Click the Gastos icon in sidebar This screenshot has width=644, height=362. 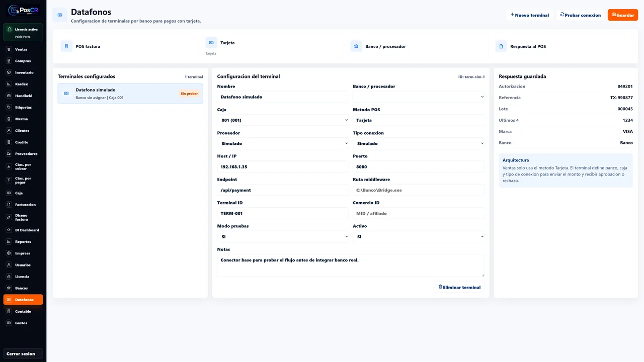click(9, 323)
